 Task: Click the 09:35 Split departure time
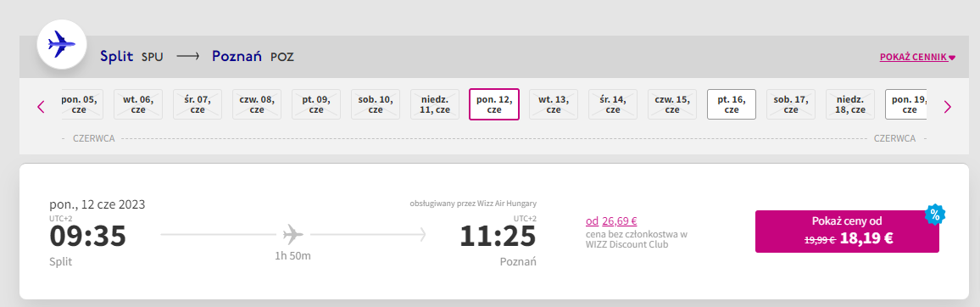87,237
